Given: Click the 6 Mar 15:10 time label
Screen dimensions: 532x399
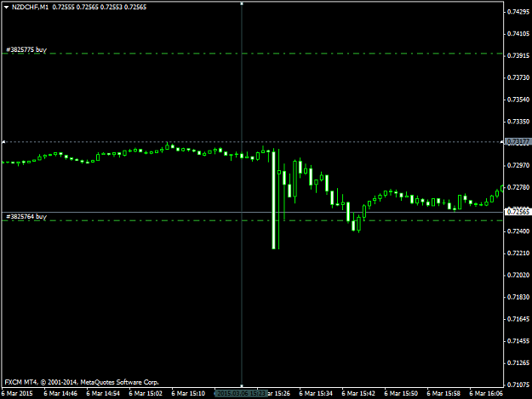Looking at the screenshot, I should (x=188, y=394).
